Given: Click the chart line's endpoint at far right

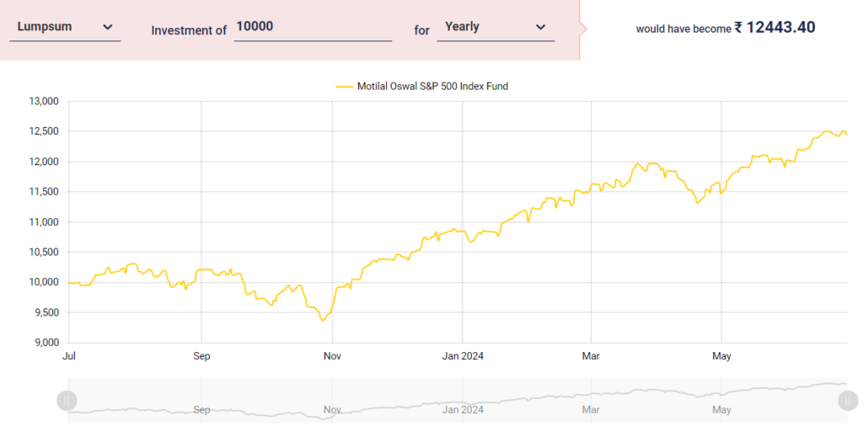Looking at the screenshot, I should click(846, 135).
